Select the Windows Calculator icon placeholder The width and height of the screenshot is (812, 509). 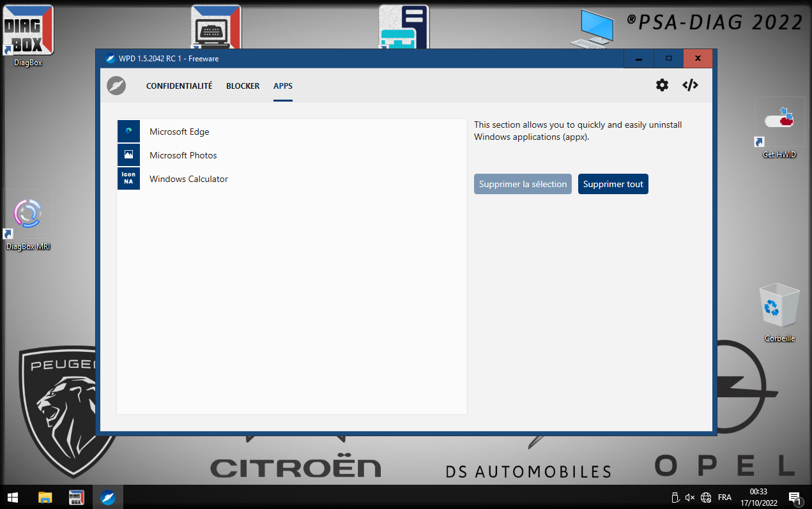click(128, 178)
